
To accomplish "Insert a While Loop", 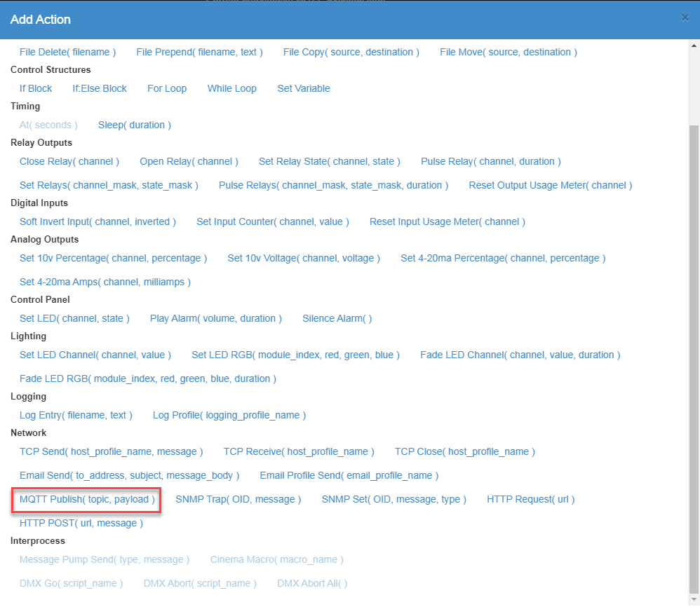I will (x=231, y=88).
